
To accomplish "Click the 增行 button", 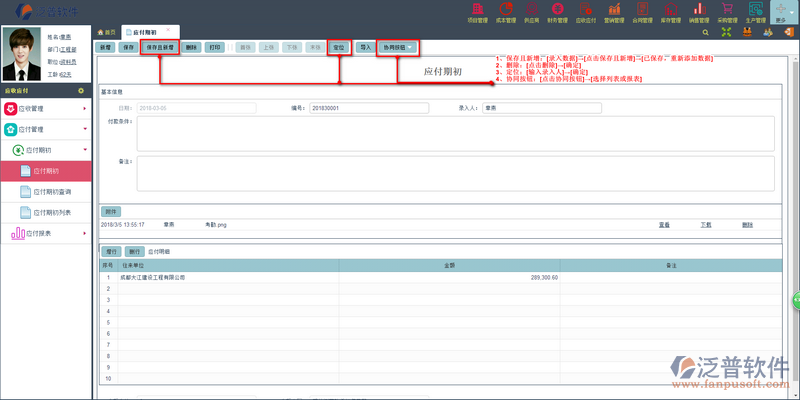I will coord(111,251).
